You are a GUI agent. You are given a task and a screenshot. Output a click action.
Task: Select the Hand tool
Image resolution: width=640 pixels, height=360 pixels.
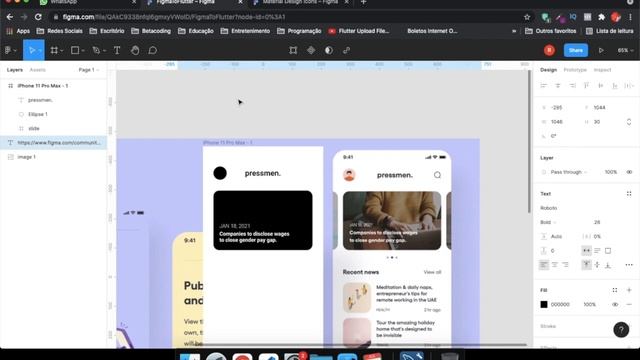click(135, 50)
